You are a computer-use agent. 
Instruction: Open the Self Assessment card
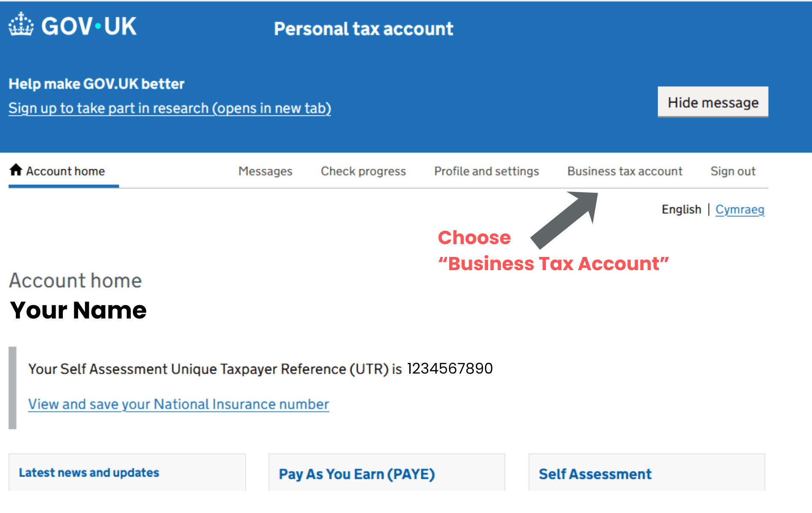tap(595, 474)
